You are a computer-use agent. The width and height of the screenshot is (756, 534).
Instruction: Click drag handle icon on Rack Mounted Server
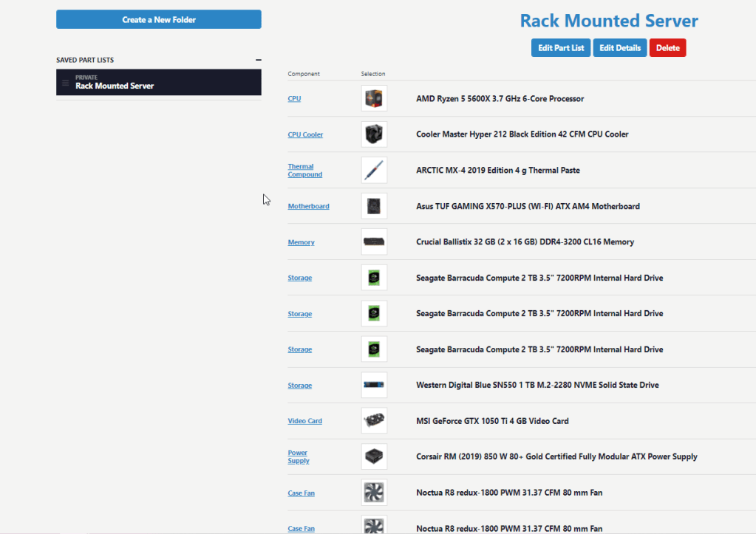point(65,83)
